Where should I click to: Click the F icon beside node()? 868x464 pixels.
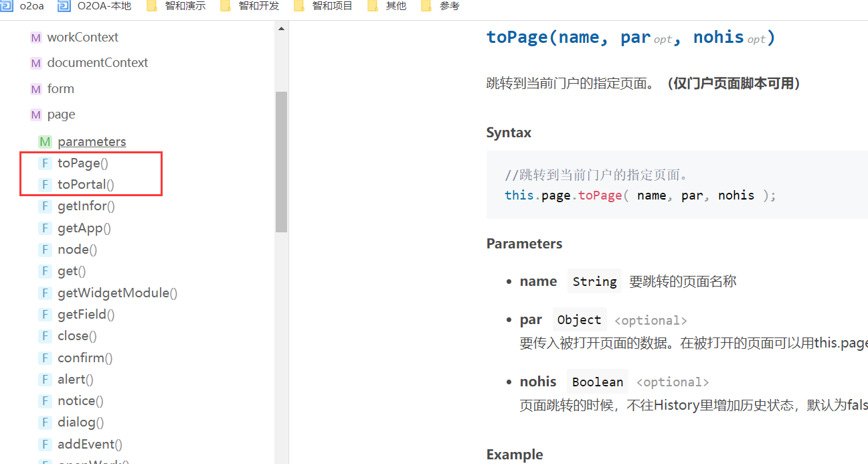point(45,249)
